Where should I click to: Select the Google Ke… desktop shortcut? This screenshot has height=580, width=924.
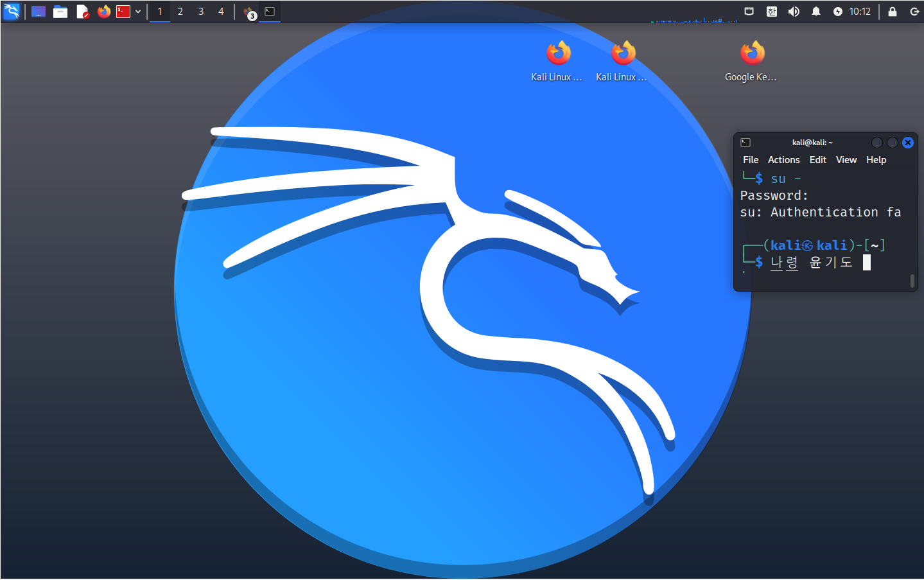751,62
